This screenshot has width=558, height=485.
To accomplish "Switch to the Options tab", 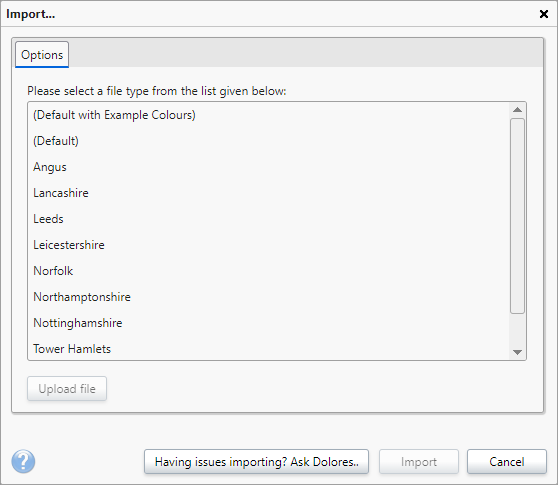I will pos(42,55).
